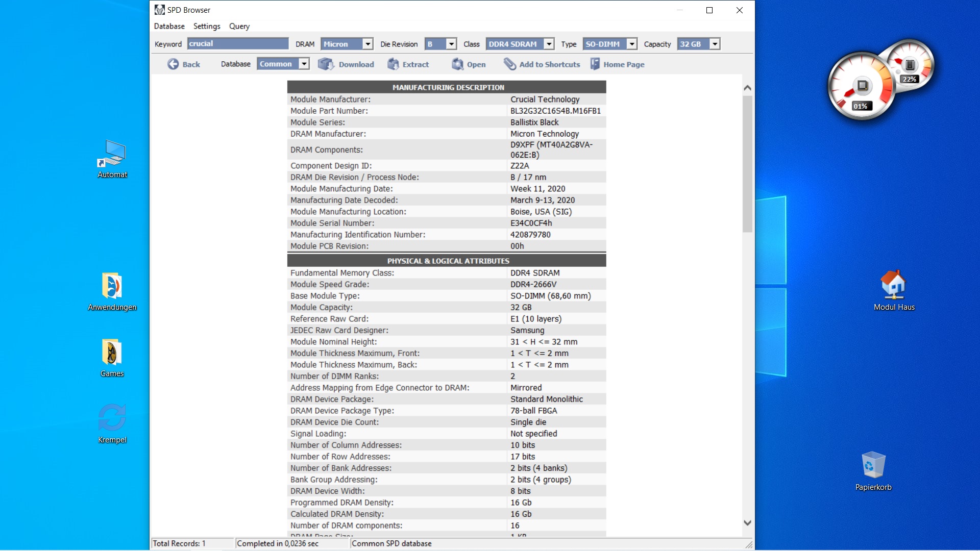Click the Add to Shortcuts icon
Viewport: 980px width, 551px height.
[509, 64]
